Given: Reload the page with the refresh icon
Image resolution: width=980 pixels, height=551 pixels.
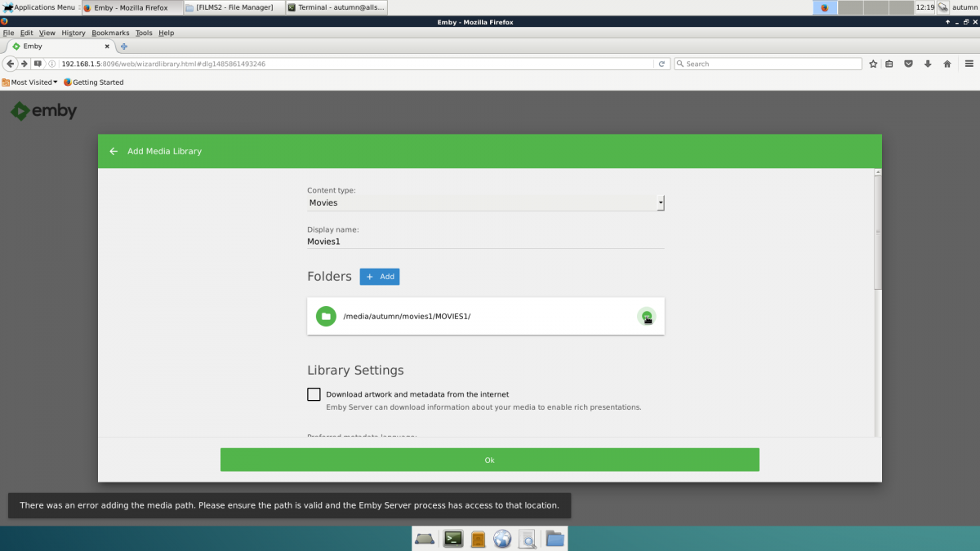Looking at the screenshot, I should tap(661, 64).
